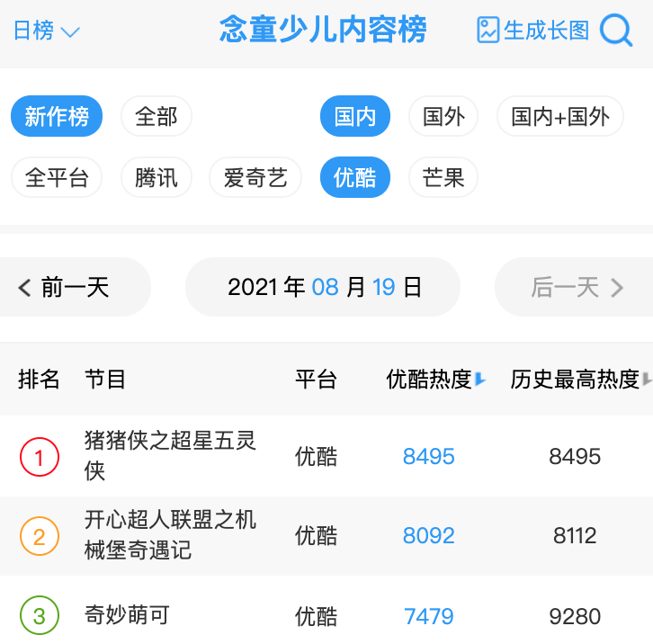The height and width of the screenshot is (644, 653).
Task: Select the 优酷 platform filter
Action: pyautogui.click(x=354, y=177)
